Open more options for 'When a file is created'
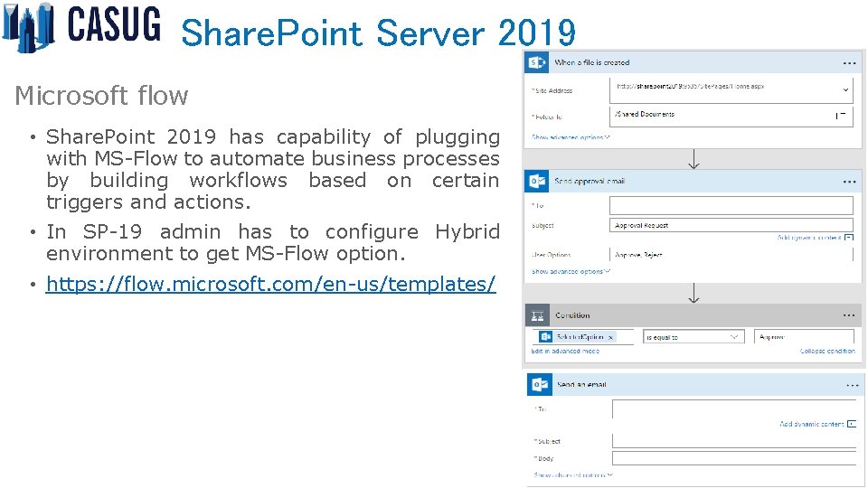868x488 pixels. click(x=849, y=63)
